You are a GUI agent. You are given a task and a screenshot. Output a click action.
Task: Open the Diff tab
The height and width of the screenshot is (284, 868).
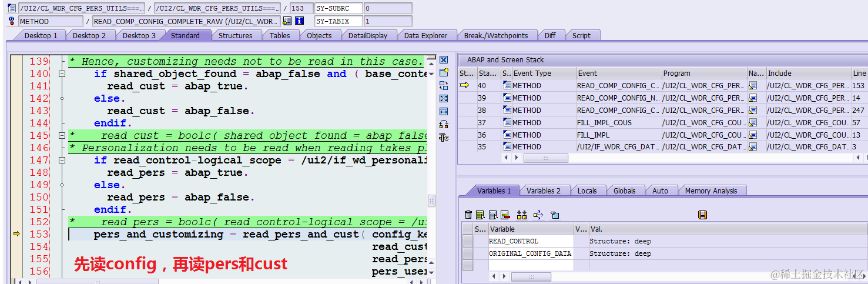550,35
